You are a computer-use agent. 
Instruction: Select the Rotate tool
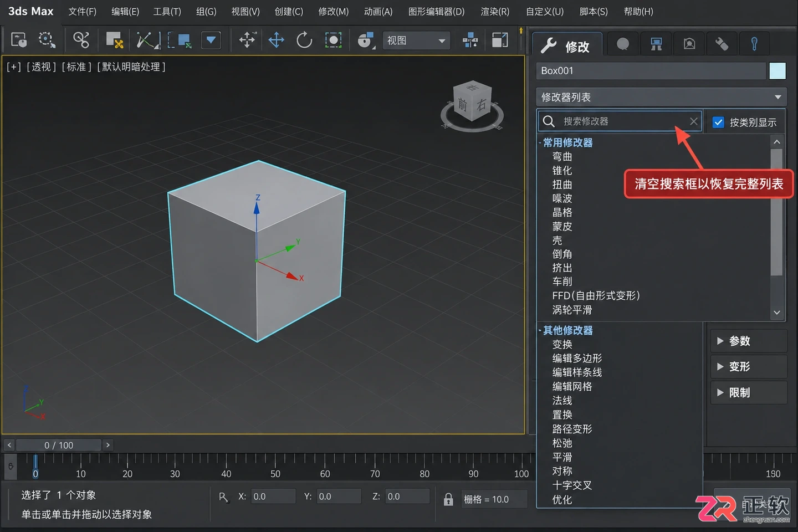[x=304, y=40]
